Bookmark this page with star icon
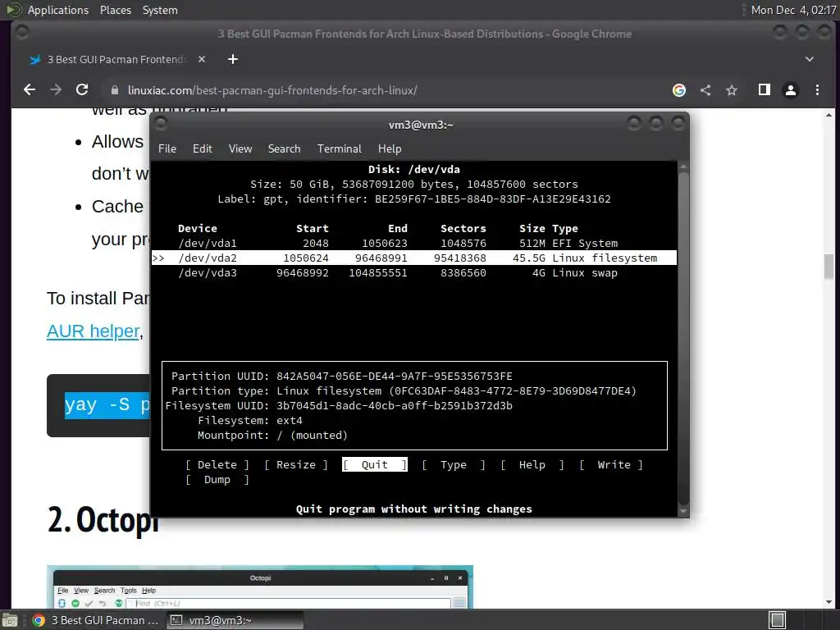Screen dimensions: 840x630 [732, 90]
